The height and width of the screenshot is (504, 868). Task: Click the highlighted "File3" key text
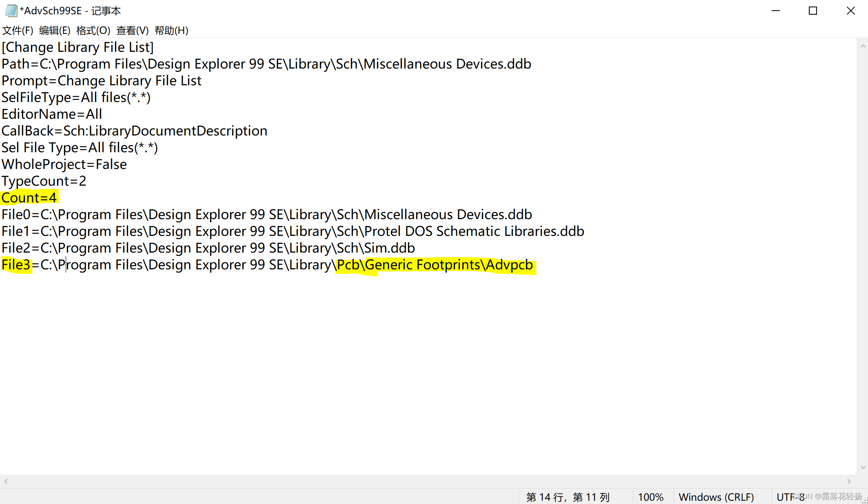tap(16, 265)
